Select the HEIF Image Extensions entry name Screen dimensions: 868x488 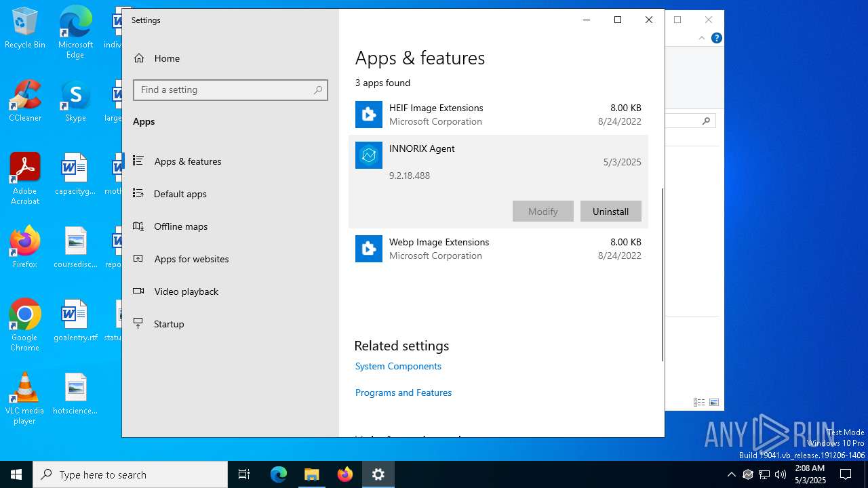(x=436, y=108)
